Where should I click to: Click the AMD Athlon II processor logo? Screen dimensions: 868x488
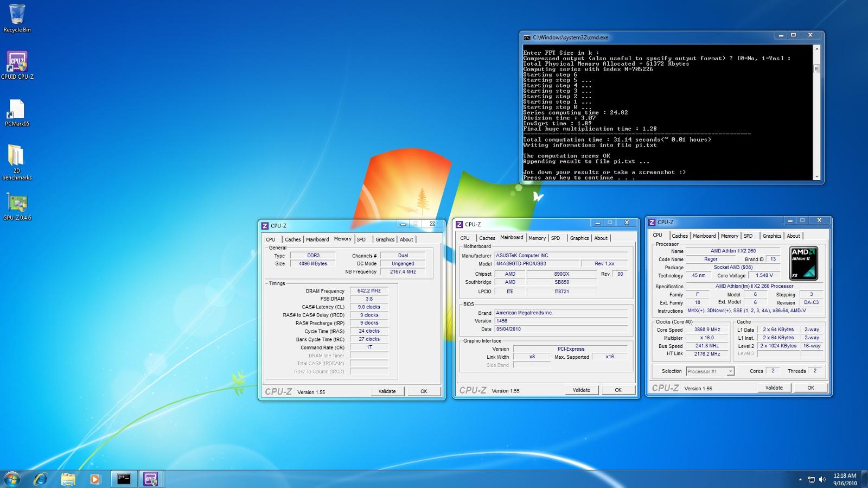click(803, 263)
